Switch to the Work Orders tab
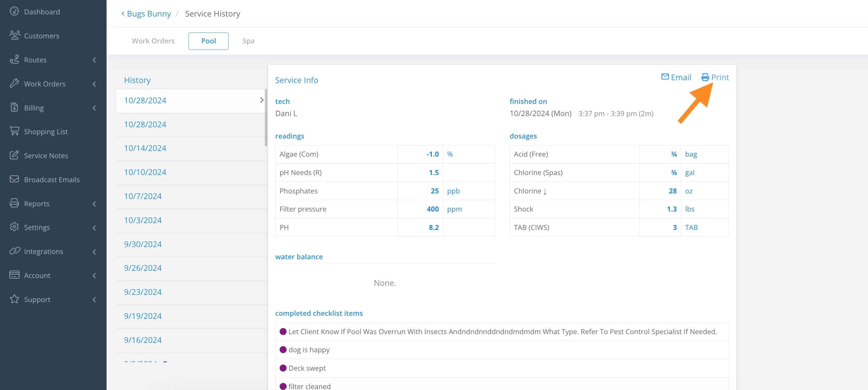 coord(153,41)
